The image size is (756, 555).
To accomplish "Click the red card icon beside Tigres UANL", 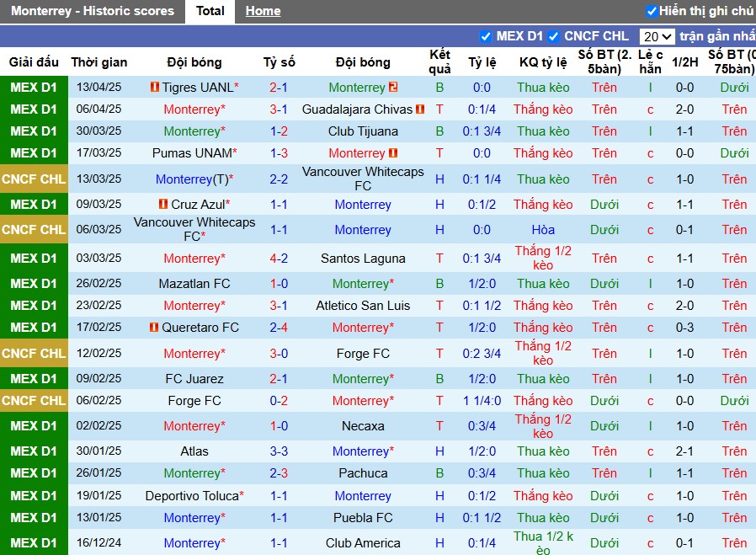I will (x=155, y=88).
